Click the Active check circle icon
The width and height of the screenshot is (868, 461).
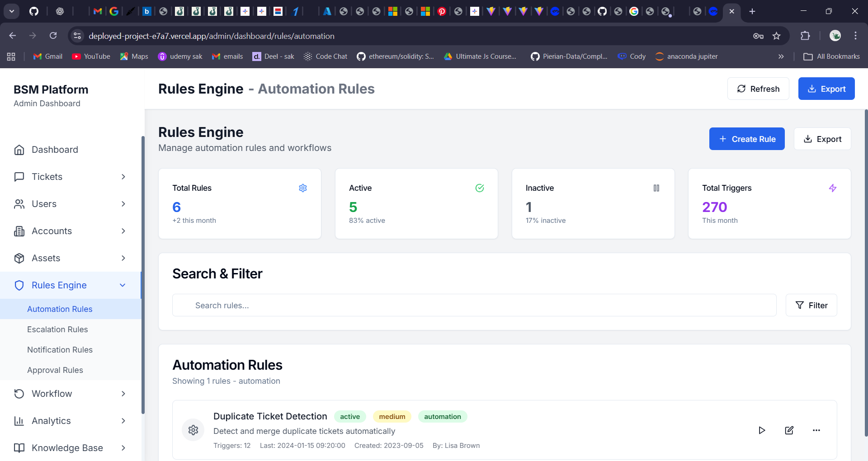480,188
